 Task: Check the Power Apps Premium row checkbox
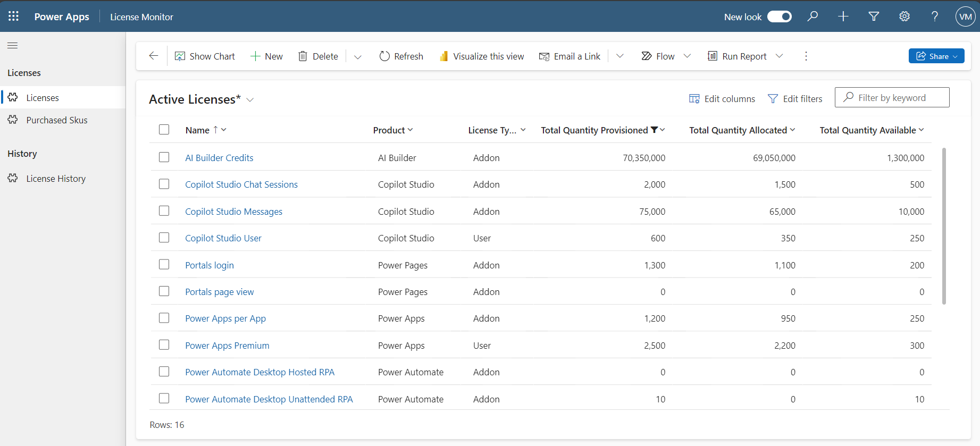click(x=164, y=345)
